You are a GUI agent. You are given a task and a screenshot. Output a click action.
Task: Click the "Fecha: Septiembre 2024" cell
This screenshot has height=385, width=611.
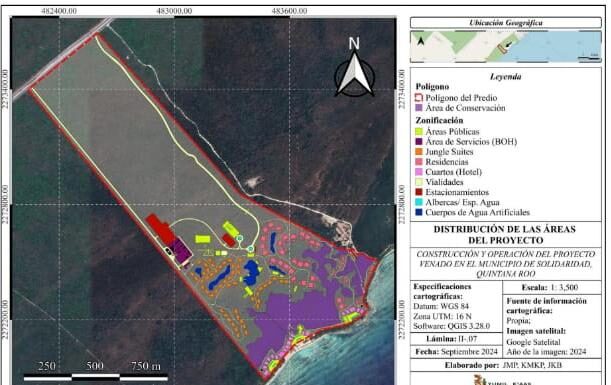point(456,351)
